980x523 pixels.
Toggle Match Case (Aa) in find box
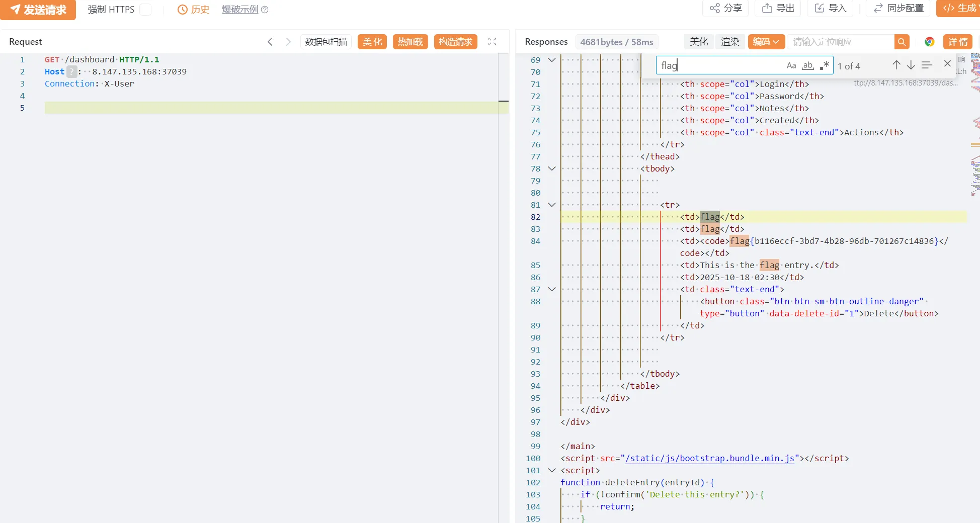[x=791, y=65]
